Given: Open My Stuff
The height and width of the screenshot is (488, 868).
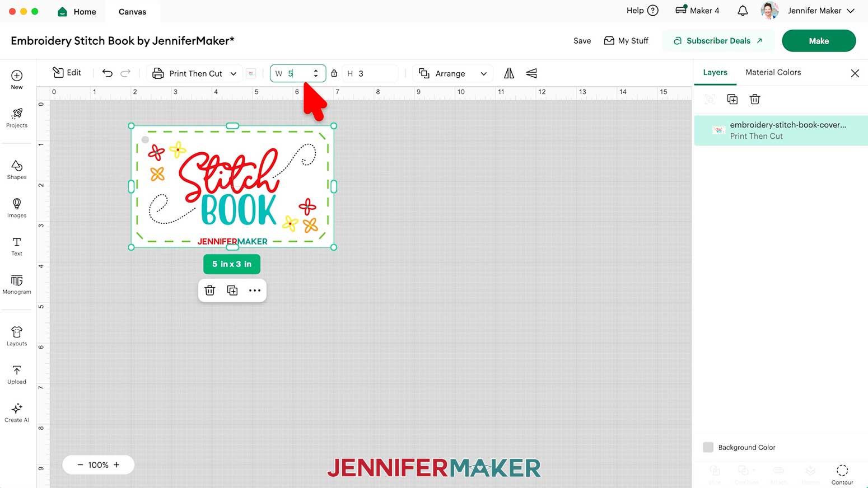Looking at the screenshot, I should click(626, 41).
